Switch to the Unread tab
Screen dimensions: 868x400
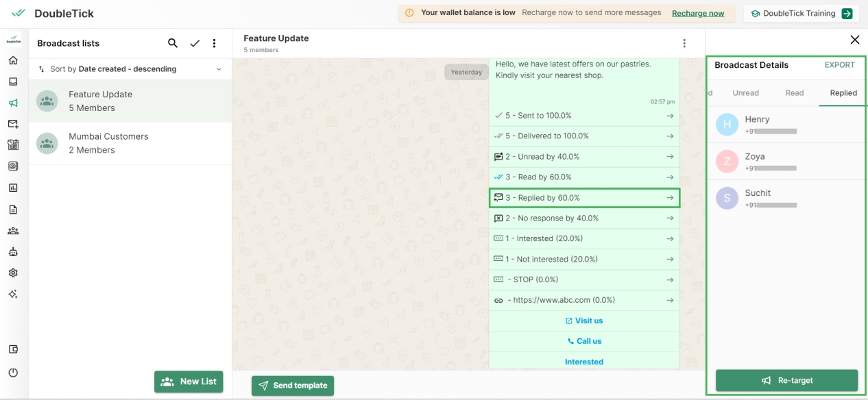745,93
